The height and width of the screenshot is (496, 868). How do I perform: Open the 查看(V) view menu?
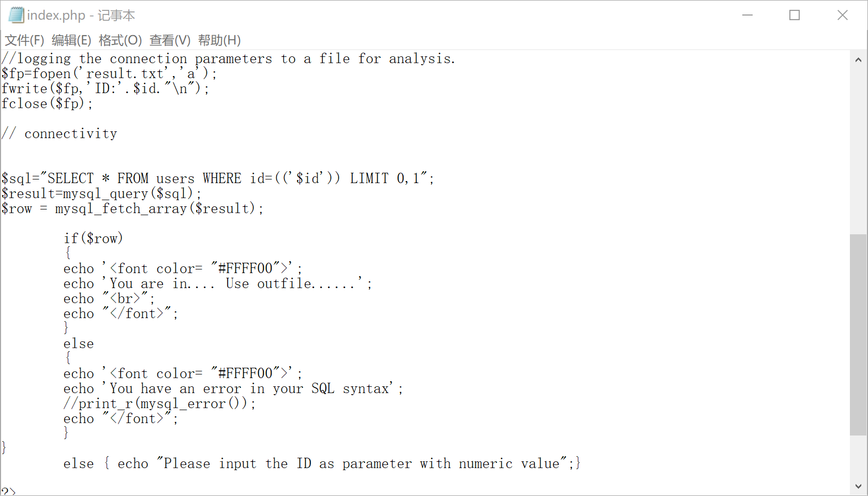[170, 40]
